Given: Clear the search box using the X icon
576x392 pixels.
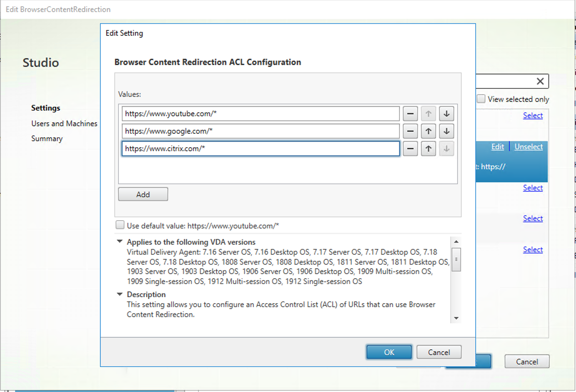Looking at the screenshot, I should [x=540, y=81].
